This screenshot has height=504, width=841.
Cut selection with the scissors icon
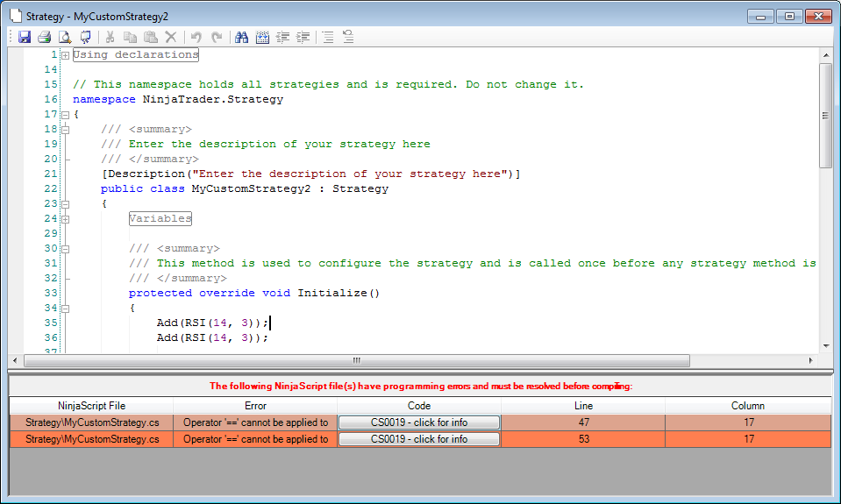110,37
